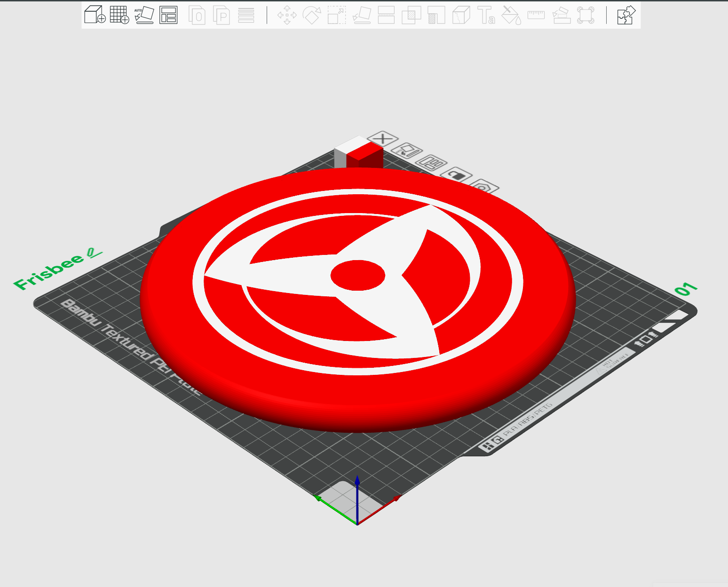Toggle the plate lock icon
The height and width of the screenshot is (587, 728).
click(456, 175)
